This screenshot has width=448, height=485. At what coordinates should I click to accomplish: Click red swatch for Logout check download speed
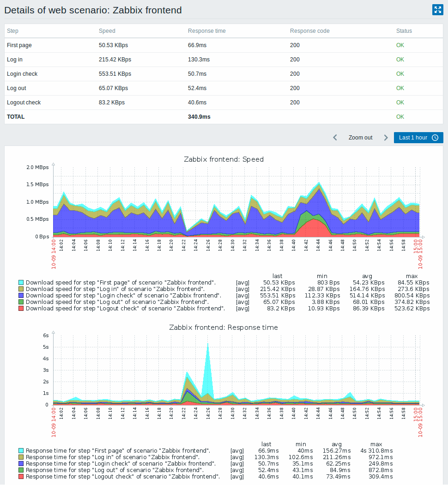[21, 309]
